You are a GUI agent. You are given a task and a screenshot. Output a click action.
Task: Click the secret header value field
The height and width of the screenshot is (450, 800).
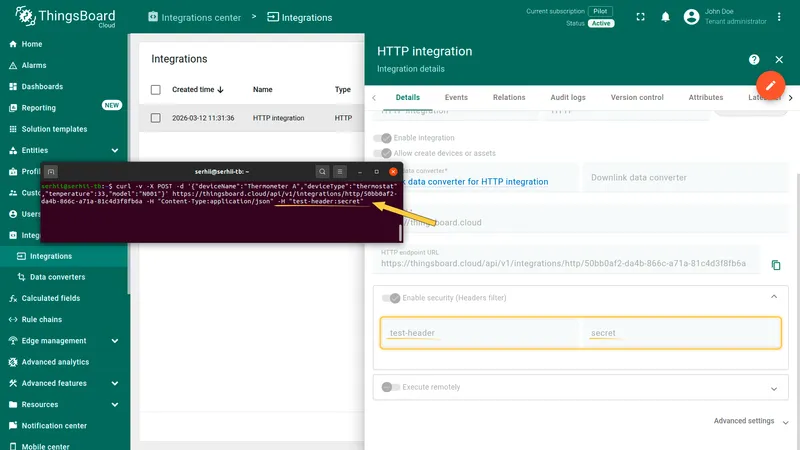[682, 333]
